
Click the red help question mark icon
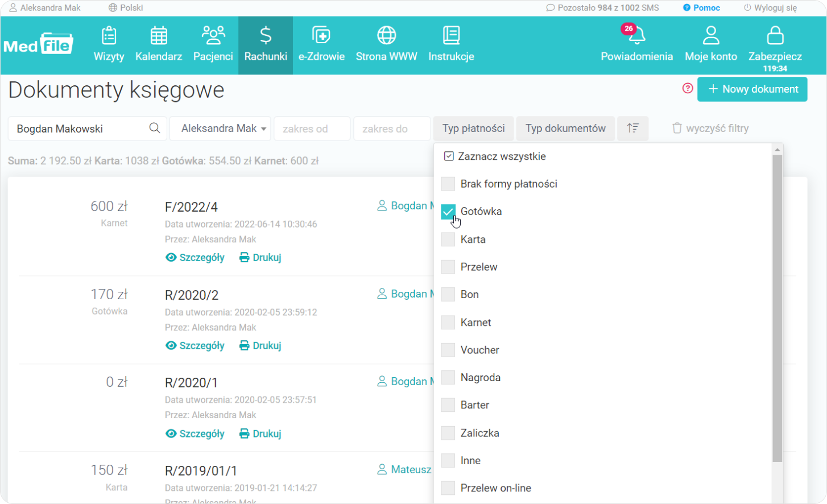(x=688, y=88)
